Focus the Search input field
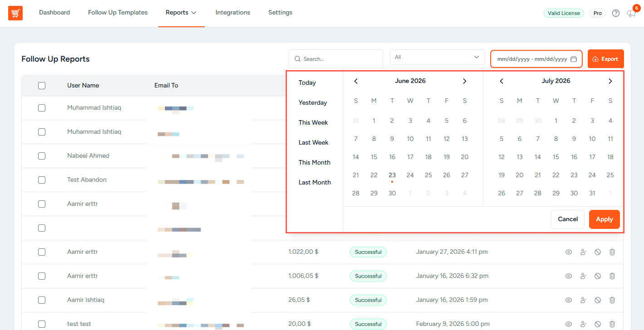Viewport: 644px width, 330px height. pyautogui.click(x=336, y=59)
